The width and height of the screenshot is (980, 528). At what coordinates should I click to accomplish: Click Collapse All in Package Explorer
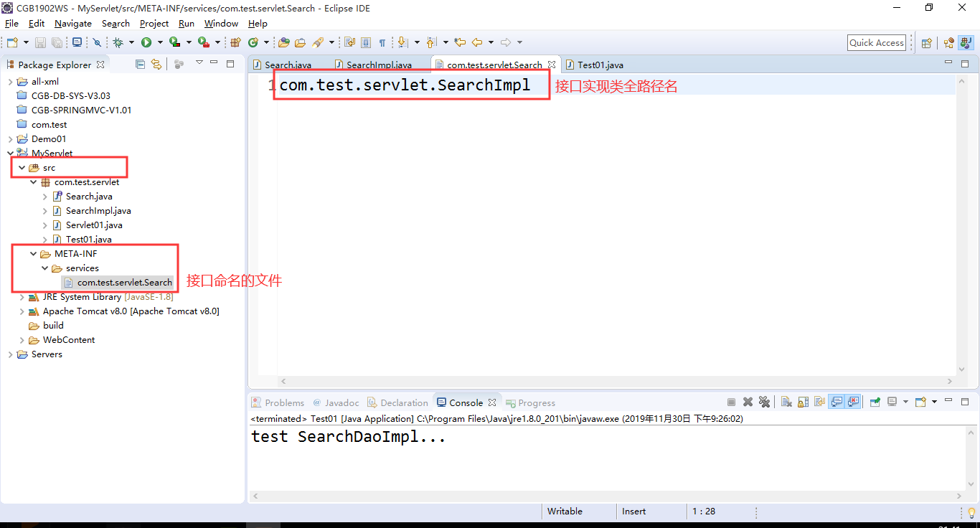click(x=141, y=65)
